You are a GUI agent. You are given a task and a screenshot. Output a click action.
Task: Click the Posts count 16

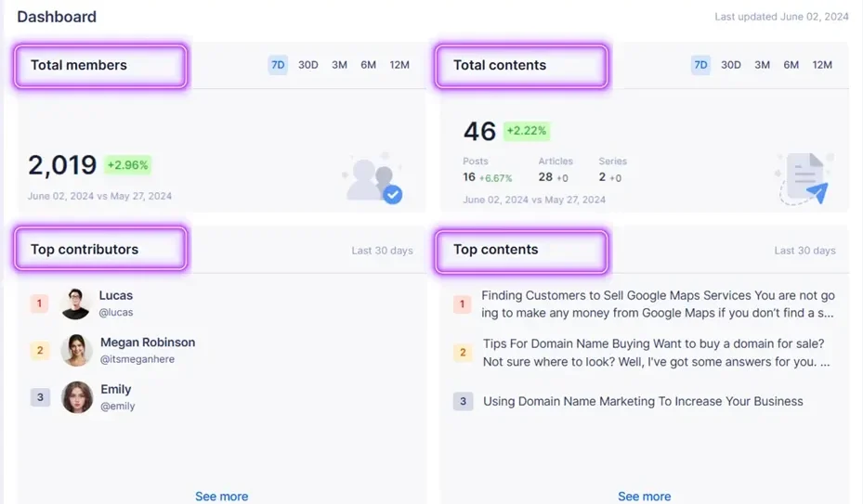point(469,177)
